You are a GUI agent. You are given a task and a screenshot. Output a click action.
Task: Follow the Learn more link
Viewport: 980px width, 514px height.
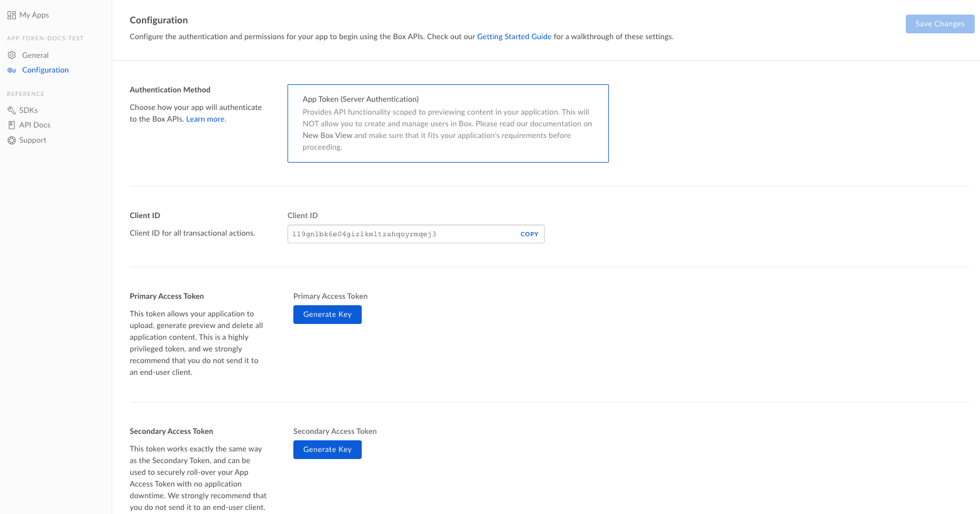(x=205, y=119)
